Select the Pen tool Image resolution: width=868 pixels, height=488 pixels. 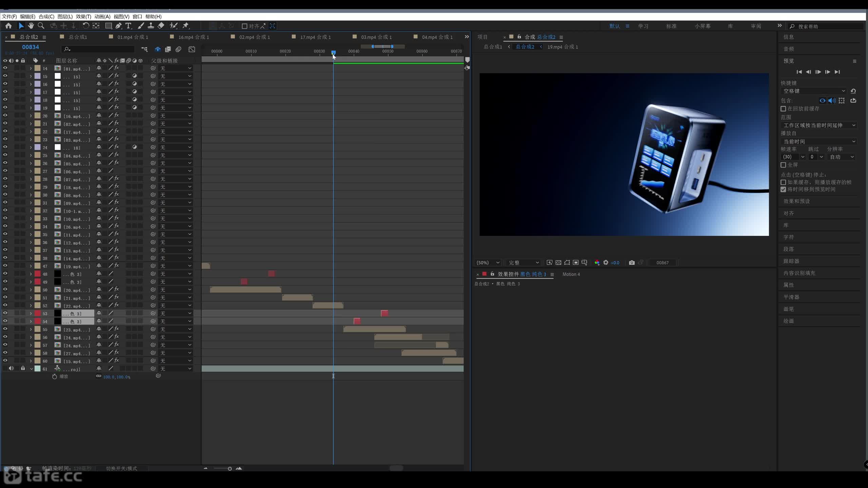click(118, 26)
